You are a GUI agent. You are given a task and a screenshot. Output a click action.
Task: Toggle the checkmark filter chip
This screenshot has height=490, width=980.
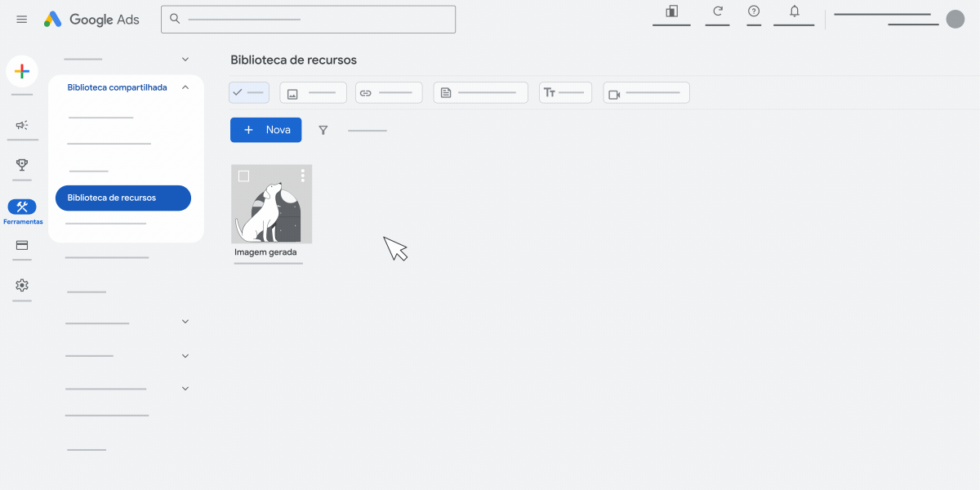248,92
